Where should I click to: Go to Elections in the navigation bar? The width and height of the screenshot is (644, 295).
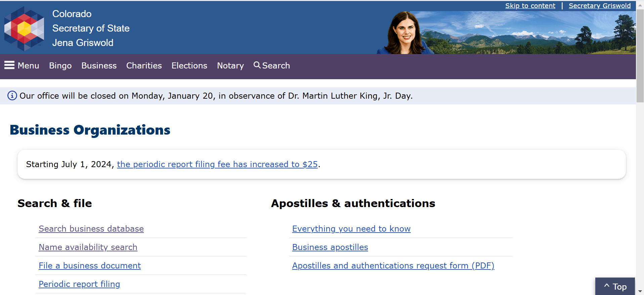coord(189,65)
